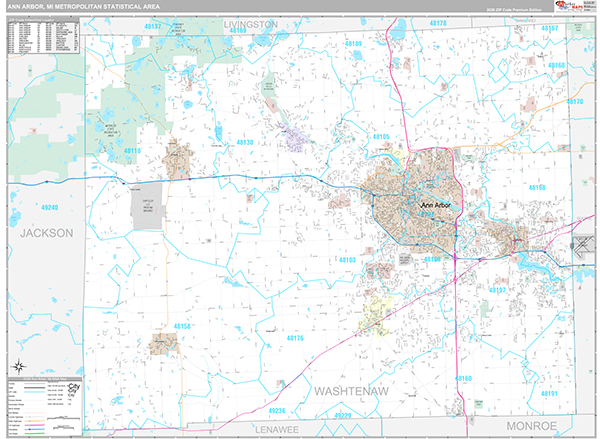Click the JACKSON county label
The image size is (600, 439).
[46, 232]
